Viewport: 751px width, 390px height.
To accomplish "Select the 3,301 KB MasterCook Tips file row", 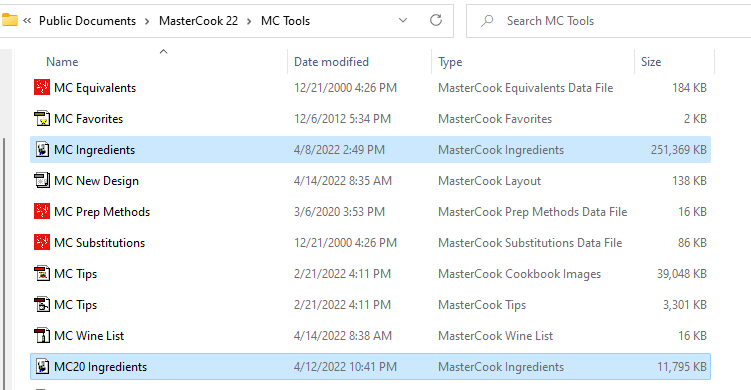I will (x=370, y=305).
